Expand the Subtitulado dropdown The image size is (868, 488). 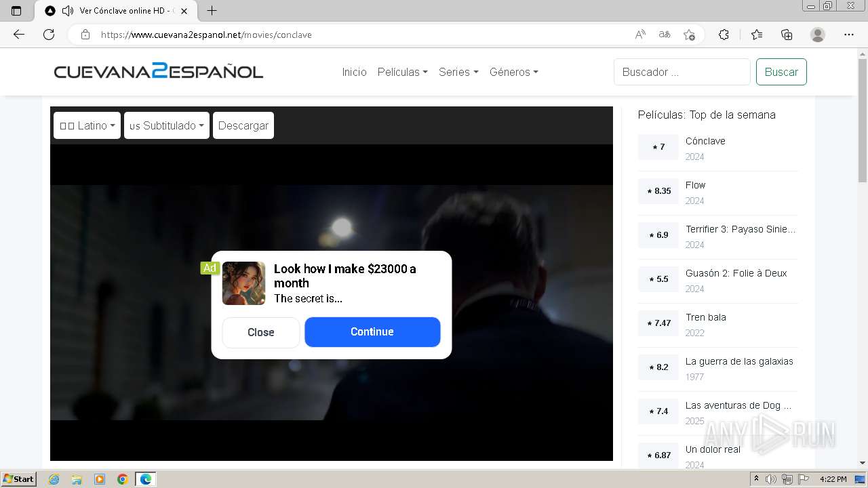pos(167,125)
